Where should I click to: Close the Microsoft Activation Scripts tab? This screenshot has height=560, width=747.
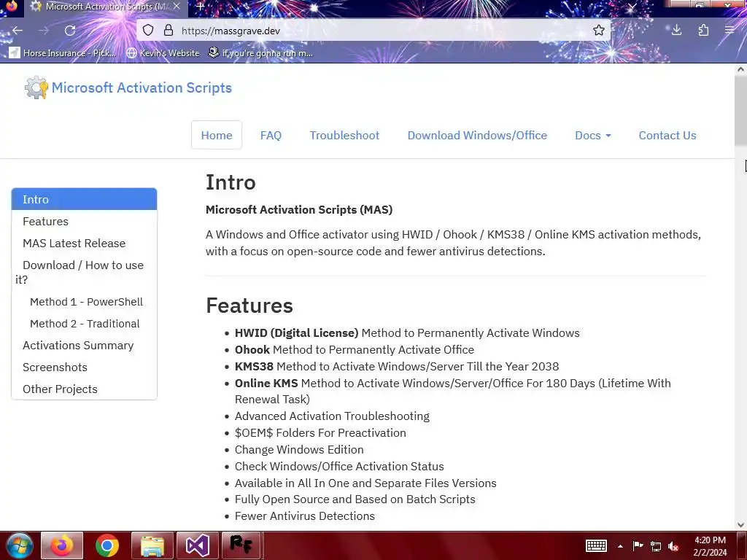click(177, 6)
